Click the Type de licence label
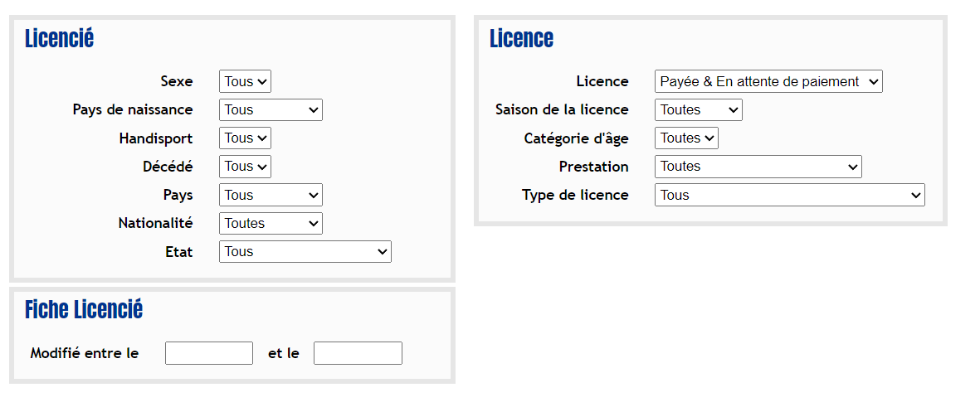980x407 pixels. [575, 195]
